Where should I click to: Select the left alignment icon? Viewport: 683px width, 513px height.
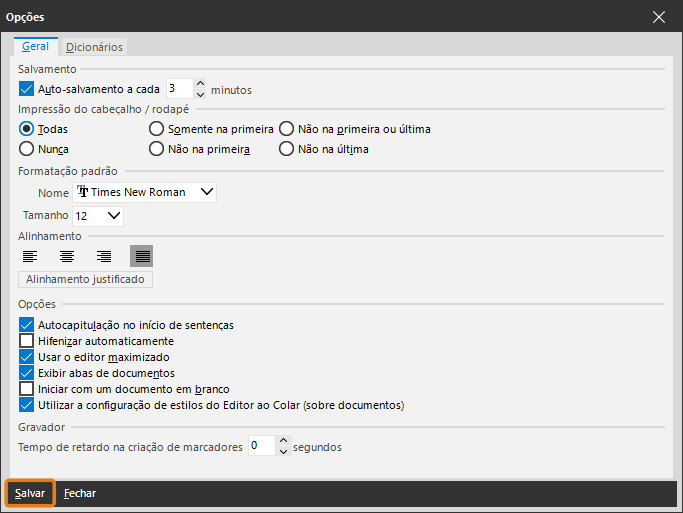(x=30, y=256)
